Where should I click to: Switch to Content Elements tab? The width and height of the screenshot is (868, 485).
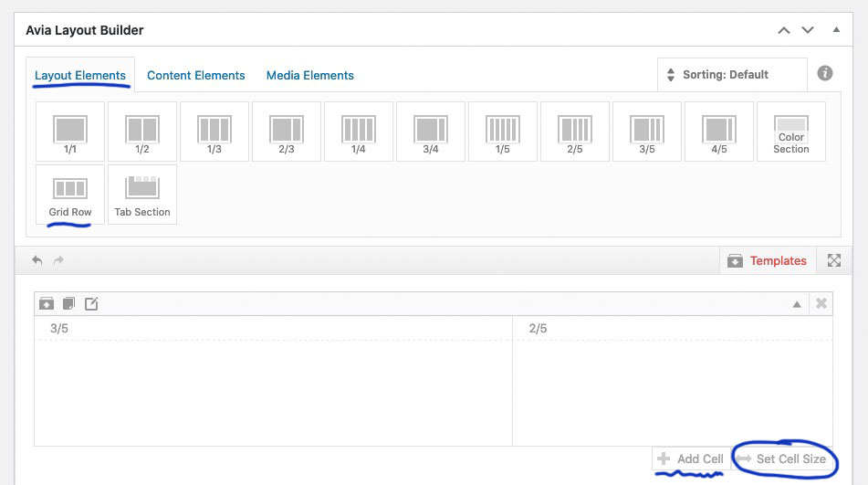tap(196, 75)
